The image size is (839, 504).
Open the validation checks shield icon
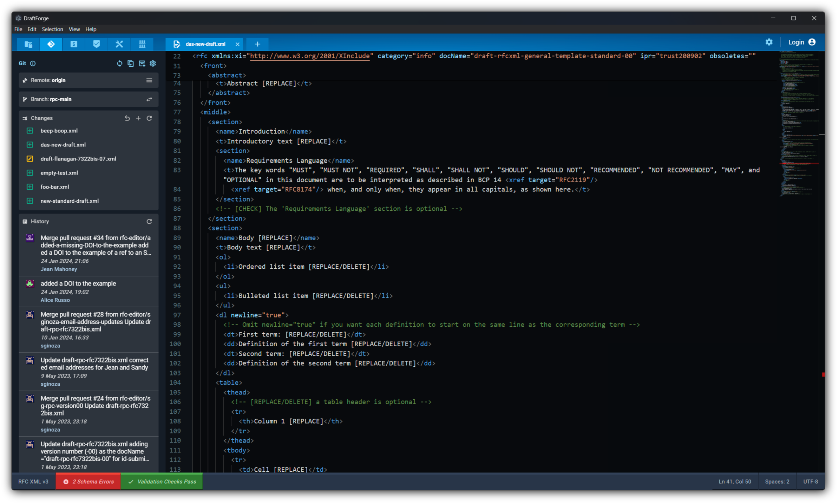pos(96,44)
